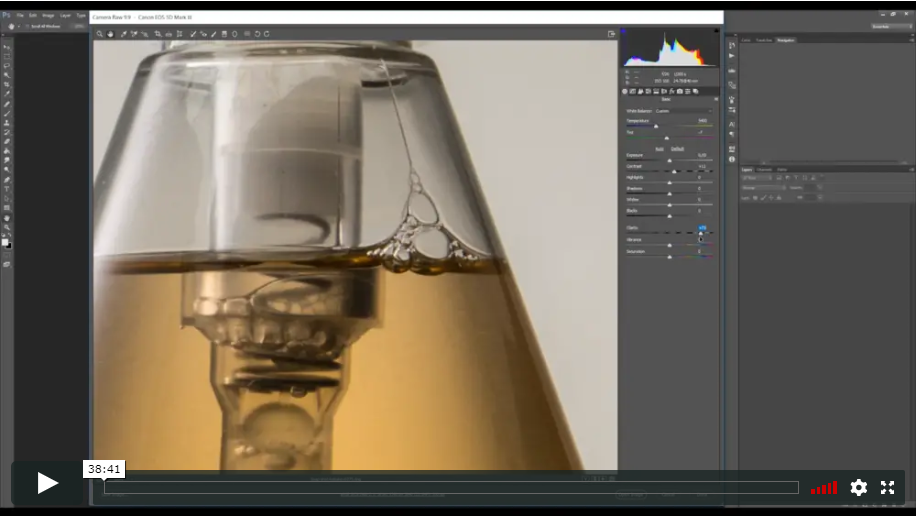The image size is (916, 517).
Task: Click the Auto tone link
Action: click(660, 148)
